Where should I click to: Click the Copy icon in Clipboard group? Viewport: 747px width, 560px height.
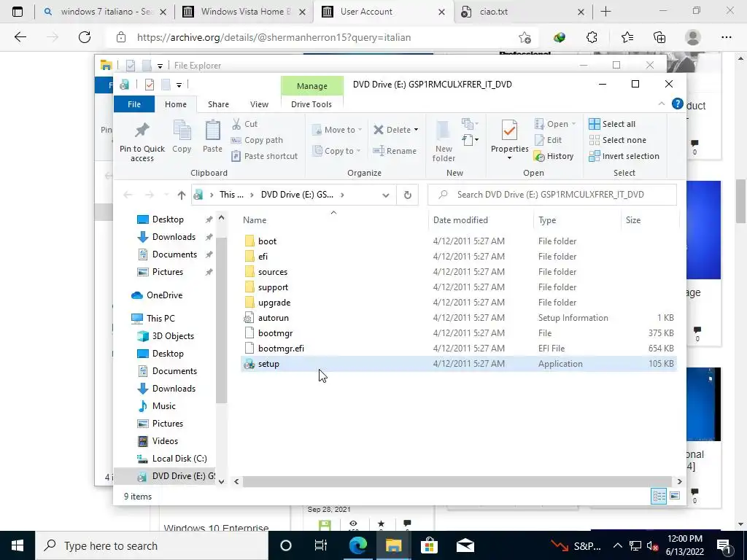click(x=182, y=131)
